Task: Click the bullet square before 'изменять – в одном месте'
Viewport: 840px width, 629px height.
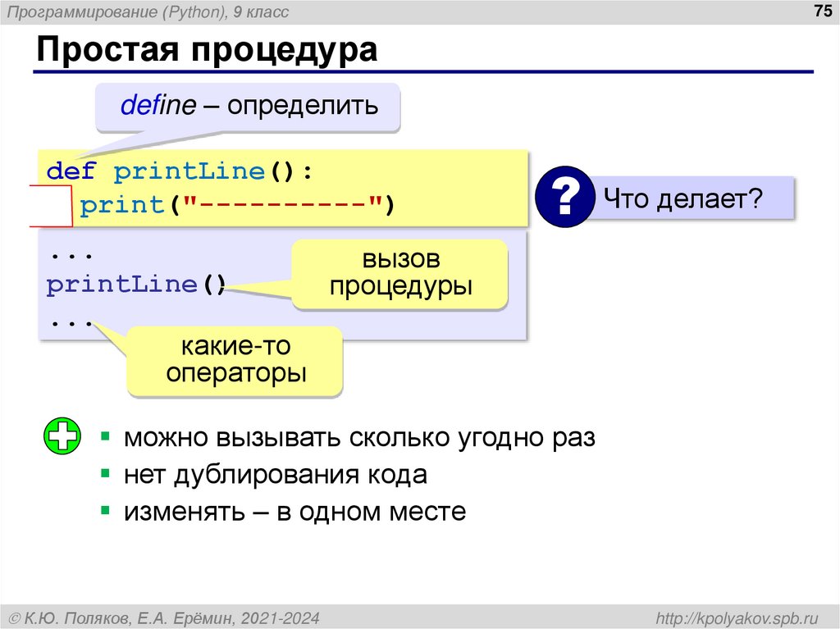Action: 104,510
